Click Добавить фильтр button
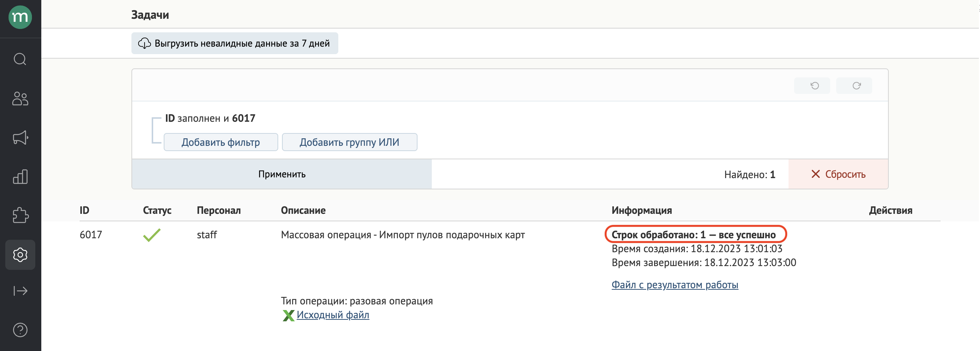Image resolution: width=980 pixels, height=351 pixels. coord(221,142)
